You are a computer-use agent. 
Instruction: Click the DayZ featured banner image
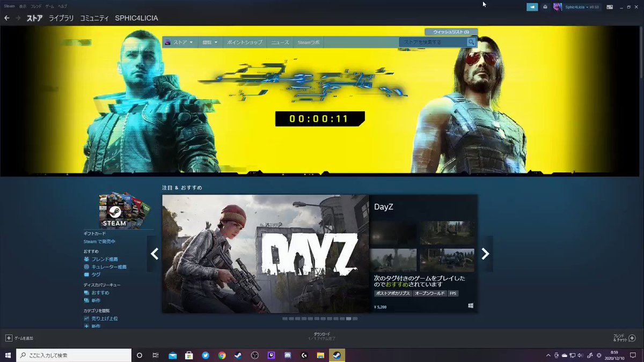tap(265, 254)
